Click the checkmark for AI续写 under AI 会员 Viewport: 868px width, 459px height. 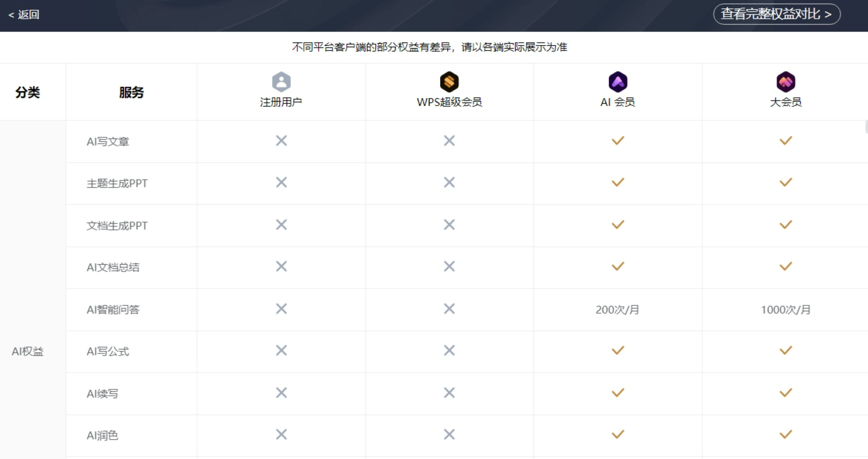(618, 393)
